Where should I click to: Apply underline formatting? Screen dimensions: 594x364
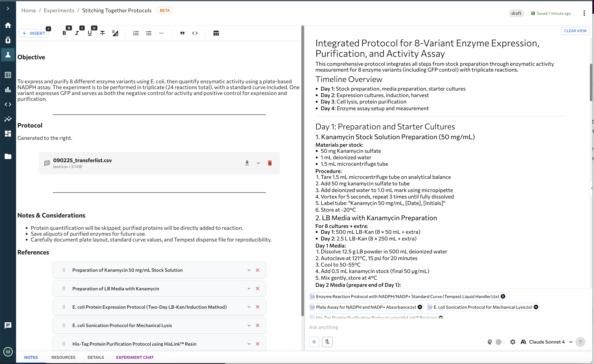90,33
